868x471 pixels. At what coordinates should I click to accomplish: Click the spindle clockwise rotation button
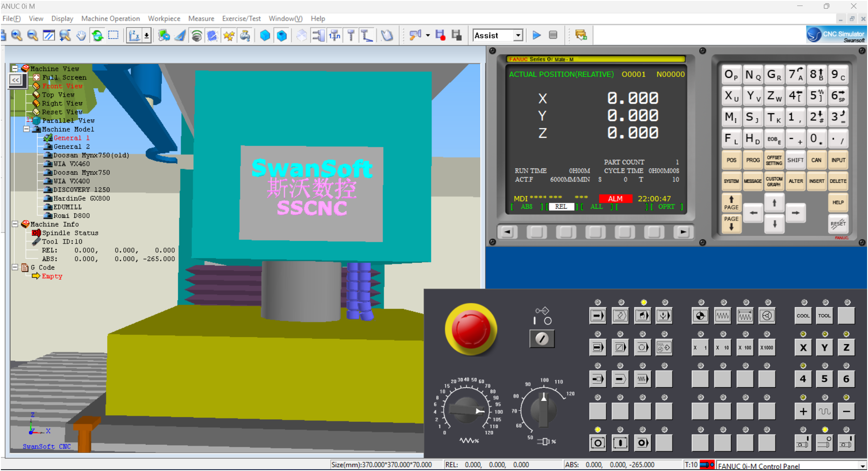tap(803, 443)
